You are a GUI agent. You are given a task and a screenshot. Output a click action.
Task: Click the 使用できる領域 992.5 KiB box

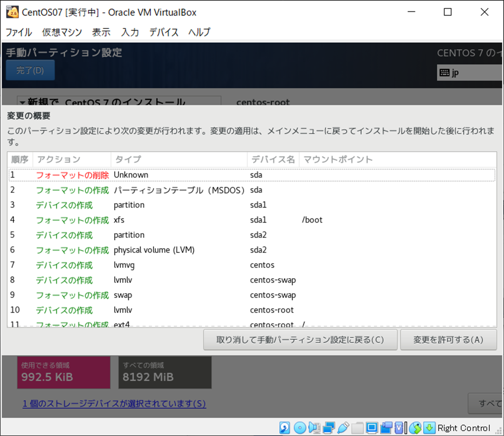coord(64,372)
